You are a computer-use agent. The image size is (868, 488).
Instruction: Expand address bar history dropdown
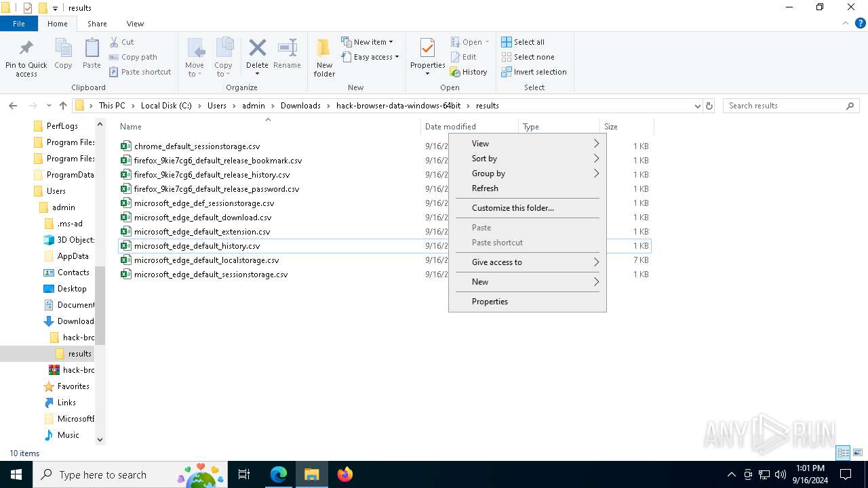click(x=697, y=106)
